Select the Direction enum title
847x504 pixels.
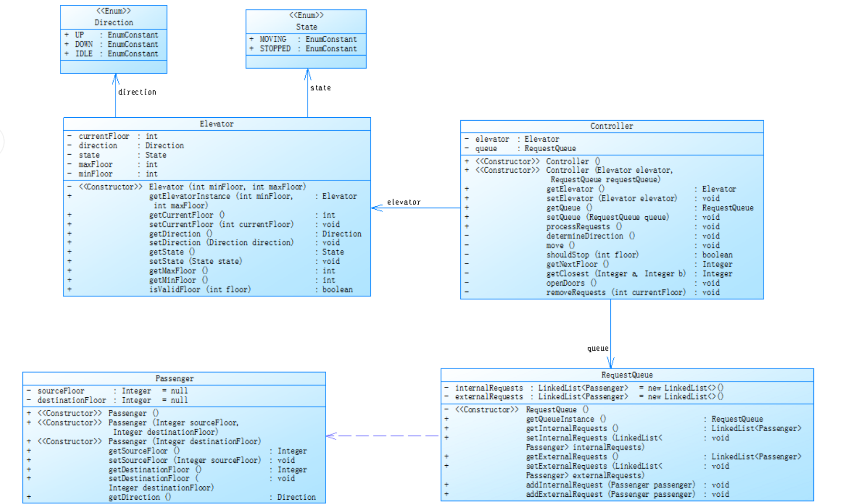pyautogui.click(x=114, y=22)
